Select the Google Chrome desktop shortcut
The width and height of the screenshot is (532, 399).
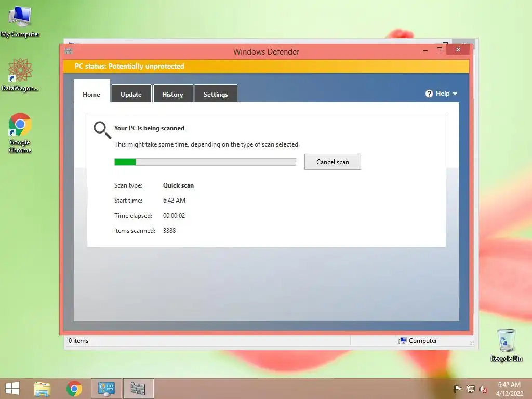20,132
